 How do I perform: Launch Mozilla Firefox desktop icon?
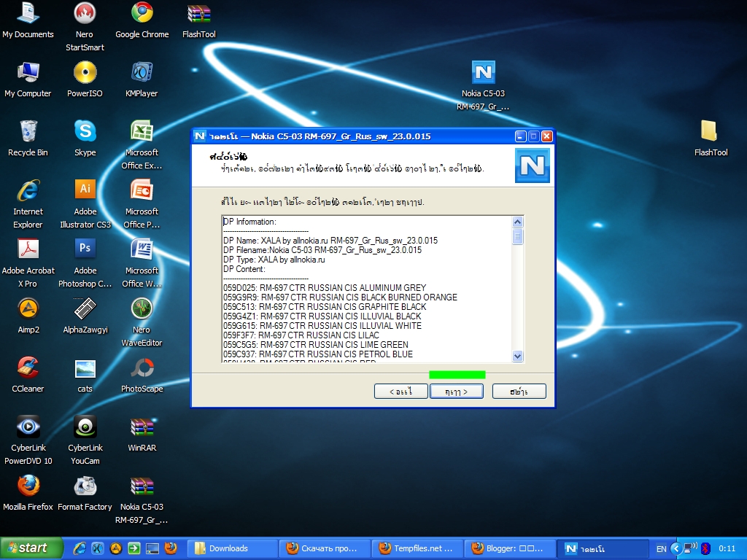[x=28, y=493]
